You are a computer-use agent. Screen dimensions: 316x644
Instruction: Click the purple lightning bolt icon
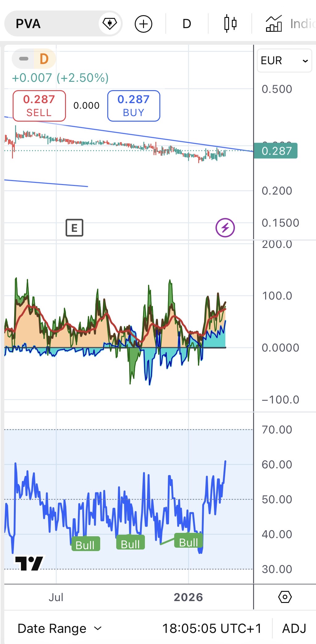click(x=225, y=228)
